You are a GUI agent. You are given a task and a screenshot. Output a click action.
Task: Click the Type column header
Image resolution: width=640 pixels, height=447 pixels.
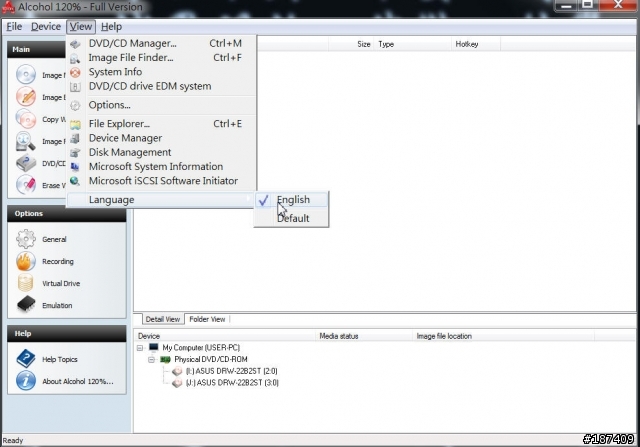click(413, 44)
